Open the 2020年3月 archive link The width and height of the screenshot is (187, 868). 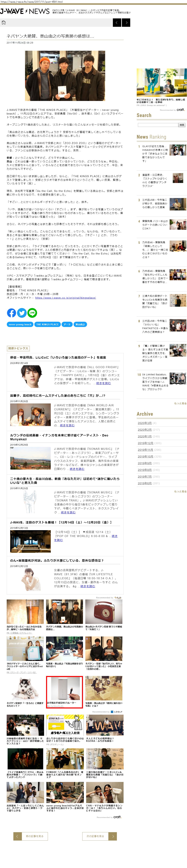(x=145, y=423)
